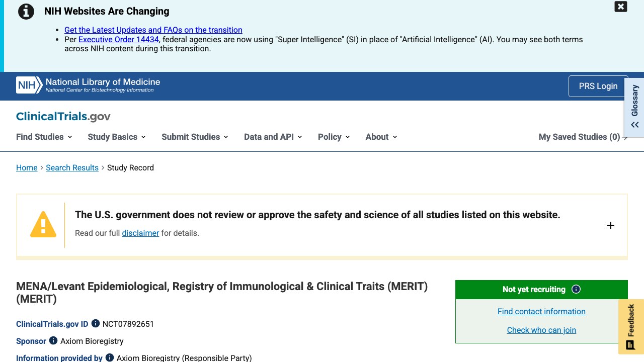Open Executive Order 14434 link
The image size is (644, 362).
(x=119, y=39)
